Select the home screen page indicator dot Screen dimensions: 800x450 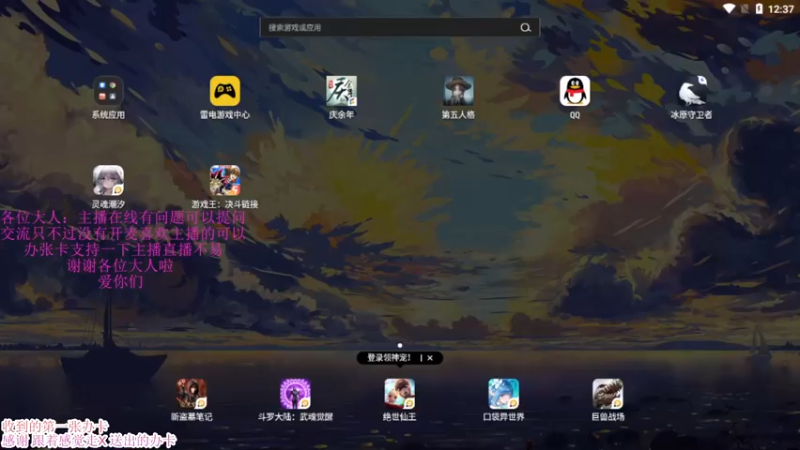click(x=399, y=345)
